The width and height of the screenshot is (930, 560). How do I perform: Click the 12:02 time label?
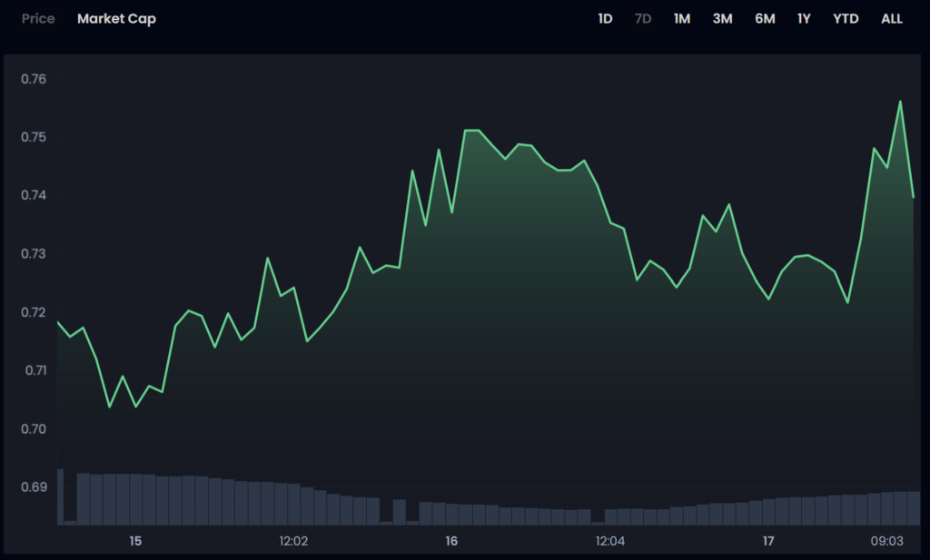click(x=293, y=542)
